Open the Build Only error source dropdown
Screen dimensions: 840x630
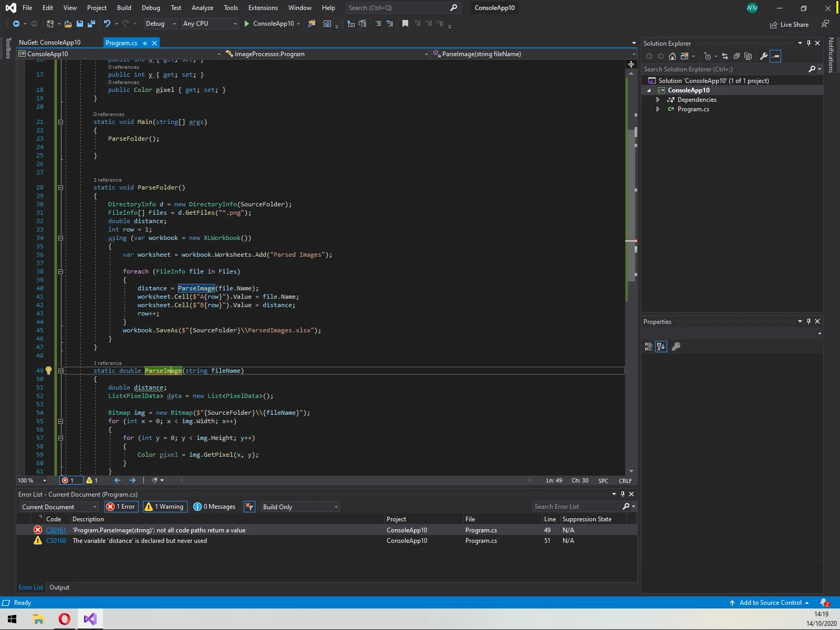300,507
